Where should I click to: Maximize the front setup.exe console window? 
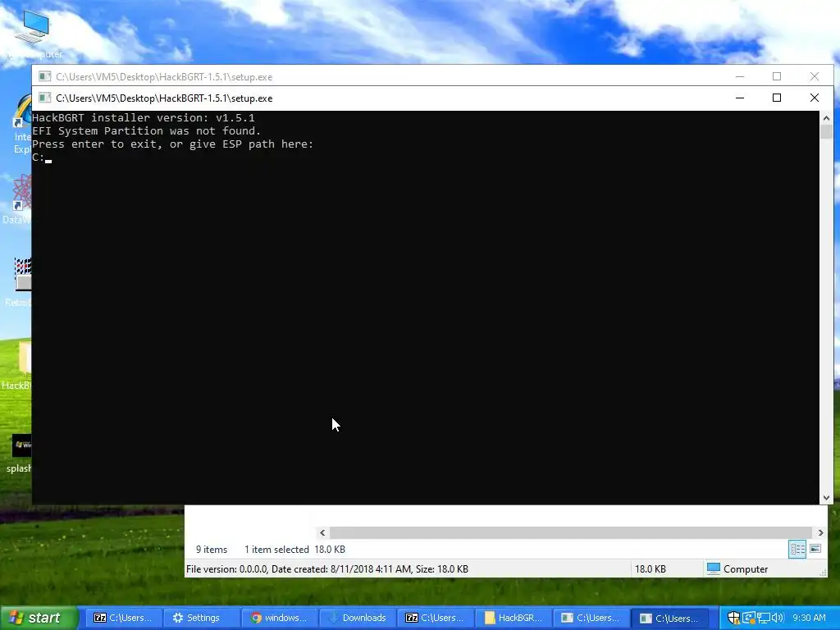(777, 98)
